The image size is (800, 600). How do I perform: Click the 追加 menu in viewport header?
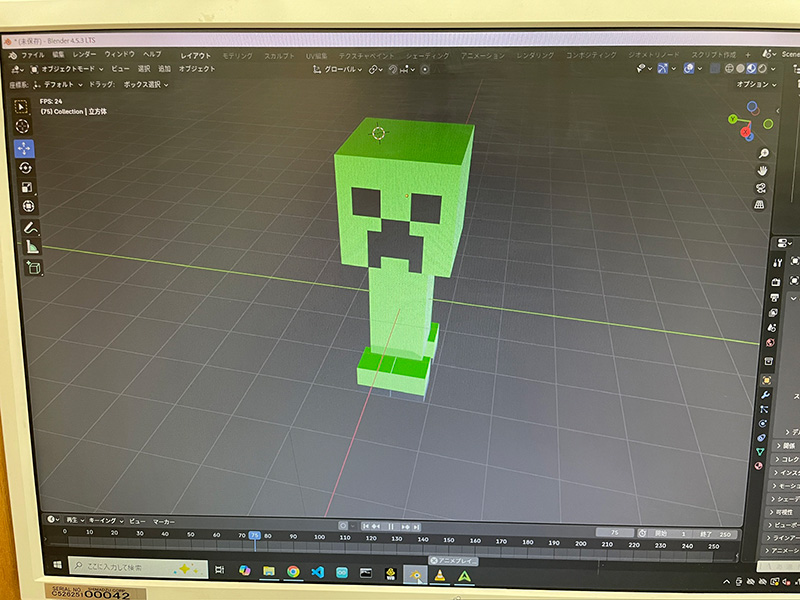coord(164,69)
